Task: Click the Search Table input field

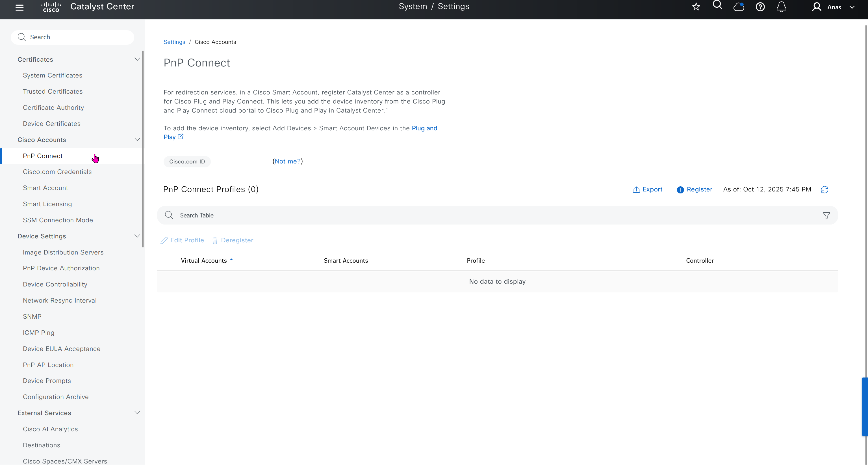Action: pos(472,215)
